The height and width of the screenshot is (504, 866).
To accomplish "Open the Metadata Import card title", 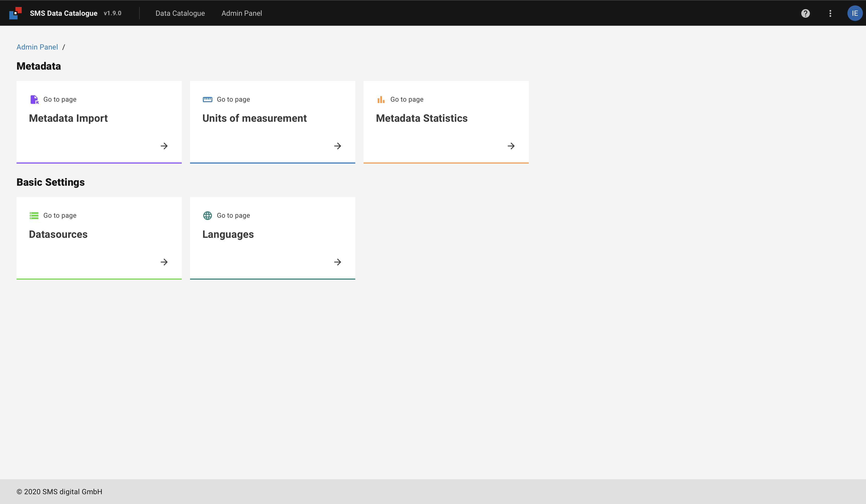I will (x=68, y=118).
